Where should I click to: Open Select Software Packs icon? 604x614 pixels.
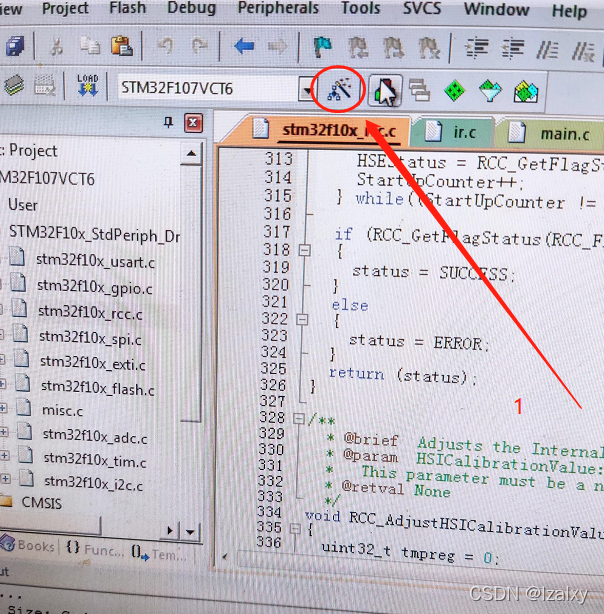click(490, 91)
